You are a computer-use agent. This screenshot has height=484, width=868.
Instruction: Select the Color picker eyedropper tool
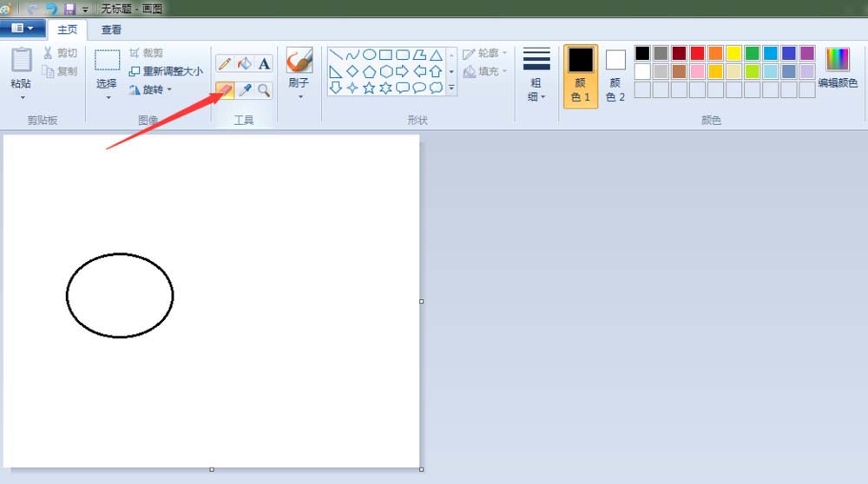tap(244, 90)
